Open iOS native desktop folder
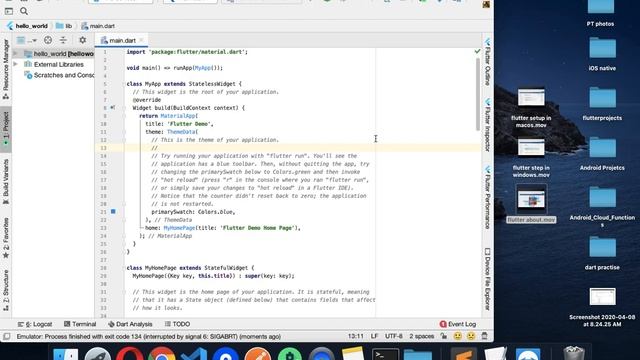Screen dimensions: 640x360 tap(602, 54)
